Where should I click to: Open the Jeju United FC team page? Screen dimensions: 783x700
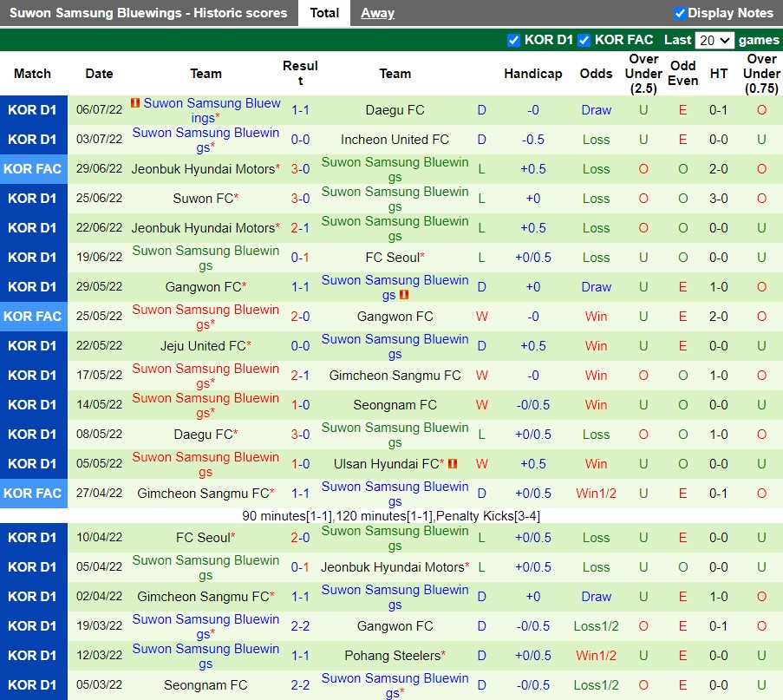201,345
